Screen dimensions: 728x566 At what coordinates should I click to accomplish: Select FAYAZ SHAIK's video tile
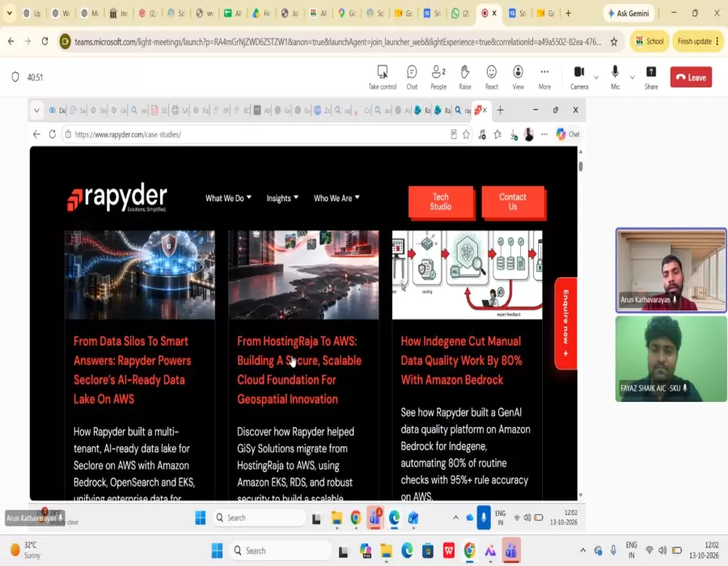coord(671,359)
